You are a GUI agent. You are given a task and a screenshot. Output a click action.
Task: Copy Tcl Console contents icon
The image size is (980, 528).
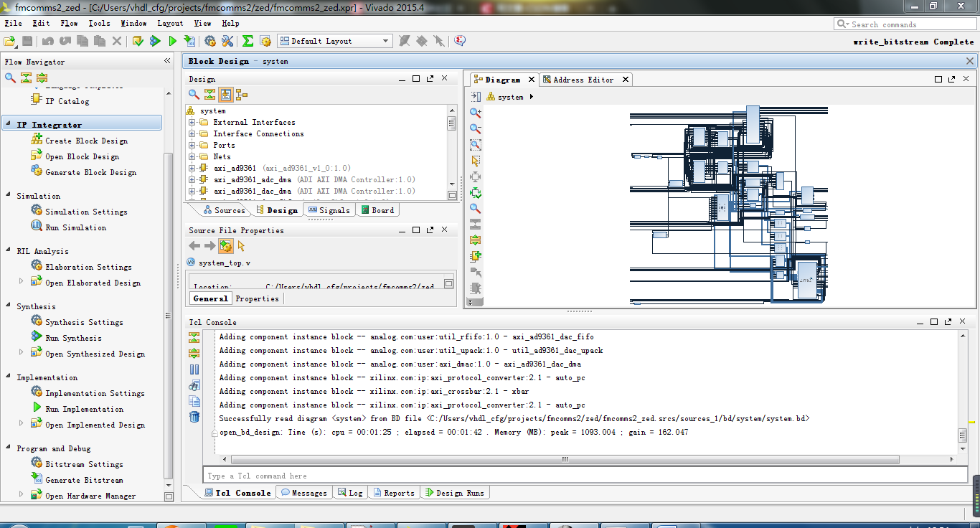[194, 401]
